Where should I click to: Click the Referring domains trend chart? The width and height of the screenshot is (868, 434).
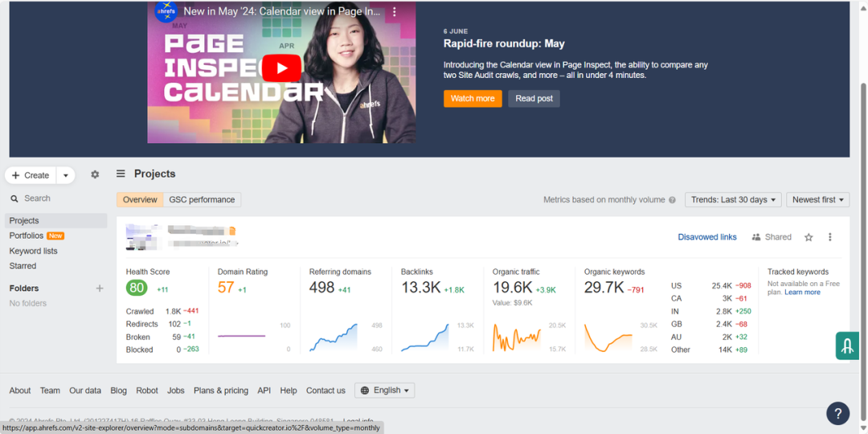pos(334,337)
